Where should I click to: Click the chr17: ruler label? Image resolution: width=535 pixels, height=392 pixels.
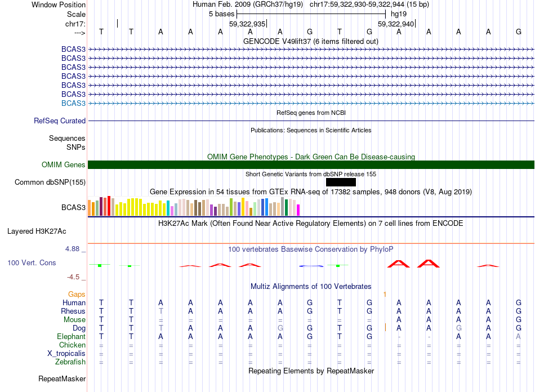[x=75, y=24]
